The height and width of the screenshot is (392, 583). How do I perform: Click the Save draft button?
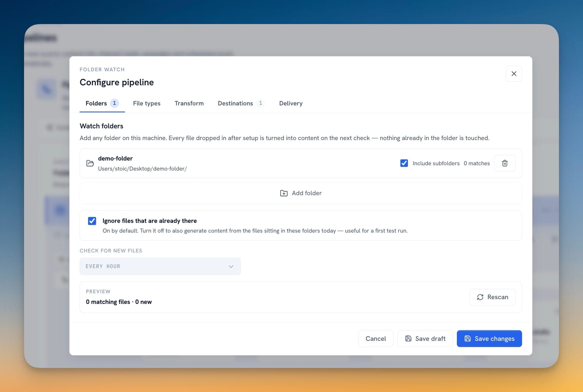tap(425, 339)
